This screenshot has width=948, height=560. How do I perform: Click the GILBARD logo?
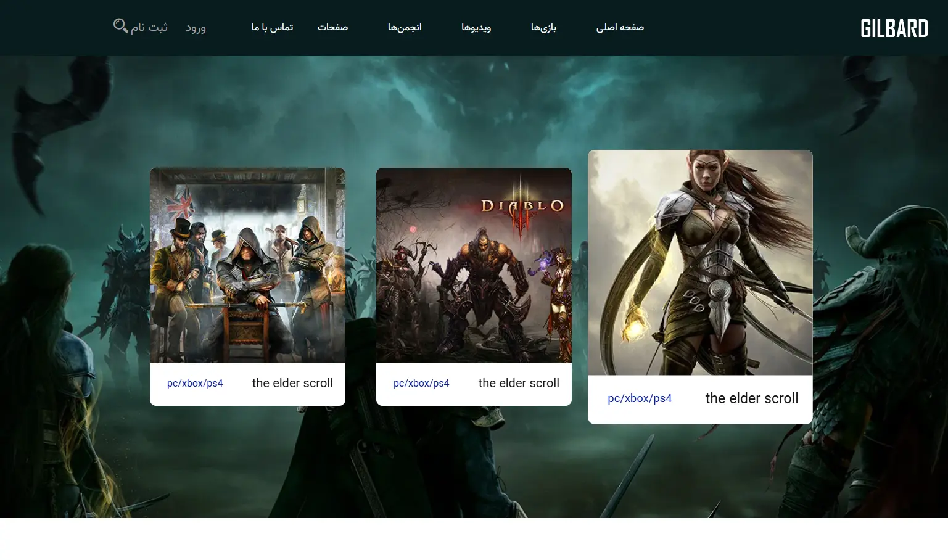pos(894,28)
